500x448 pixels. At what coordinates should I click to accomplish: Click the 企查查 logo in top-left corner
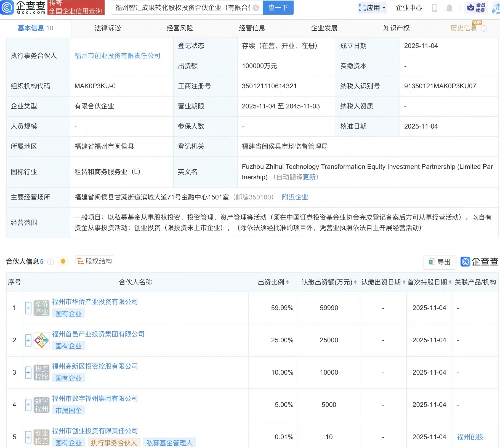[x=23, y=8]
